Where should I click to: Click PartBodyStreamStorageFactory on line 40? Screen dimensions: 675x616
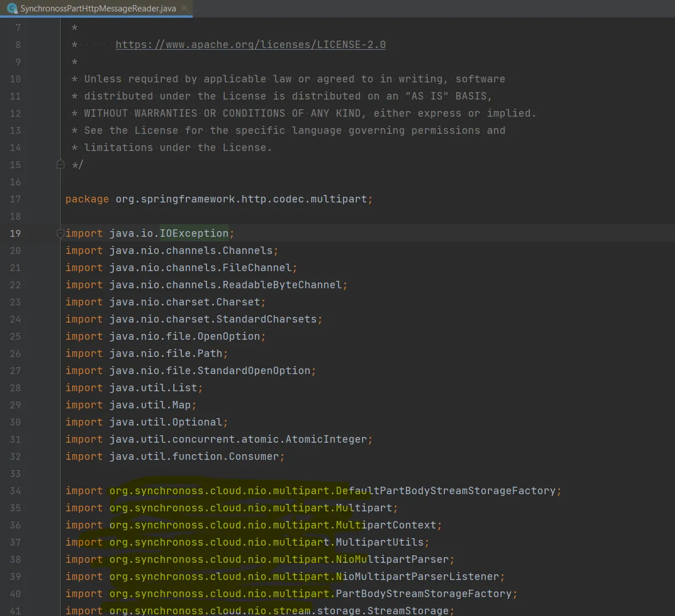coord(424,594)
